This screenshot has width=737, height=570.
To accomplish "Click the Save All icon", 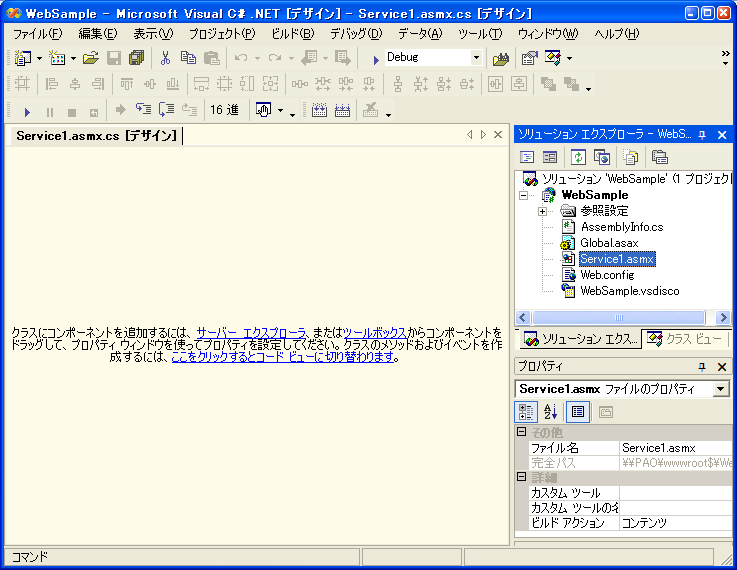I will pos(136,58).
